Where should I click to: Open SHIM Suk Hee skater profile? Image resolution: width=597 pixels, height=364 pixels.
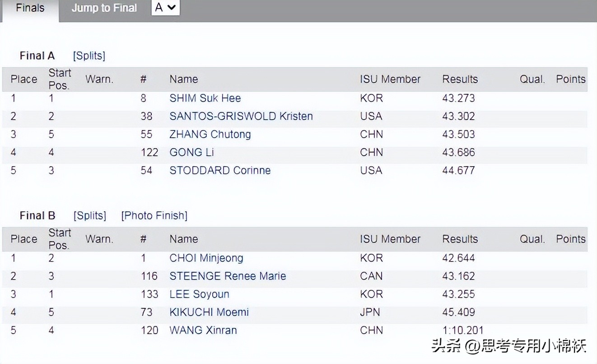pos(205,98)
